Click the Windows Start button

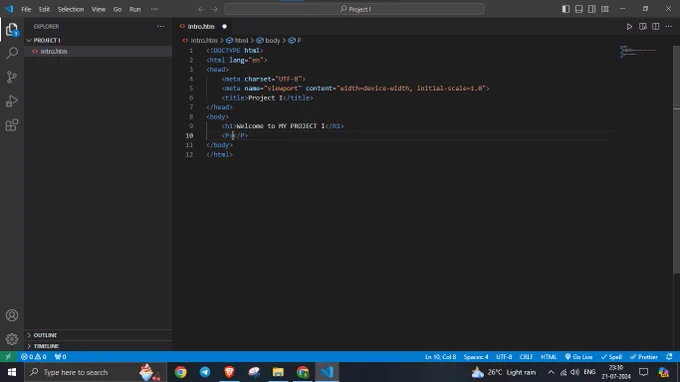pyautogui.click(x=12, y=372)
